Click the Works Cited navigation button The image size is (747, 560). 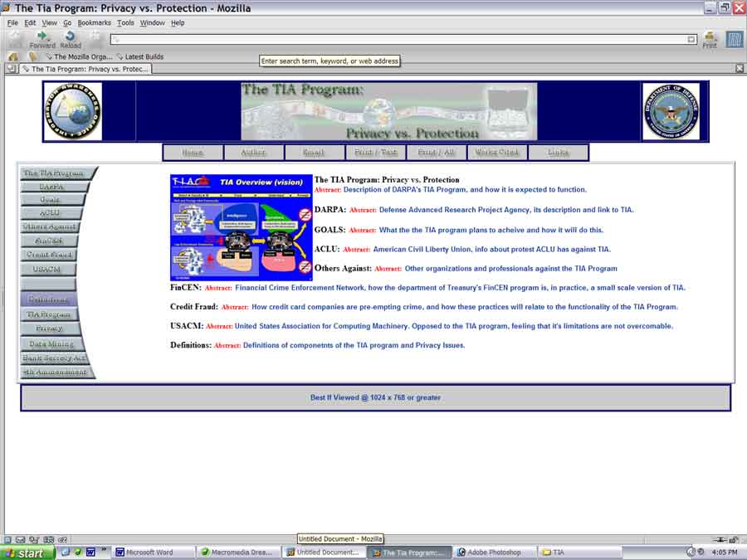pos(496,153)
